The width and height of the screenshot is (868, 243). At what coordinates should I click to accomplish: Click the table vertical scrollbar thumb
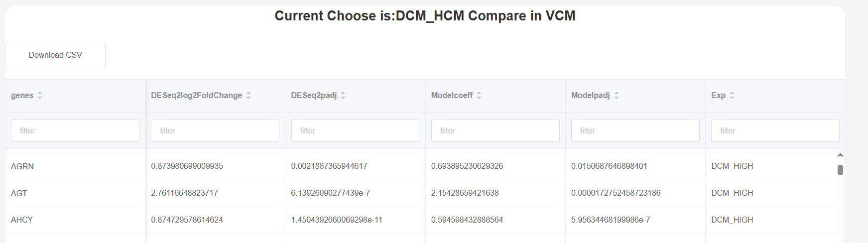tap(840, 170)
